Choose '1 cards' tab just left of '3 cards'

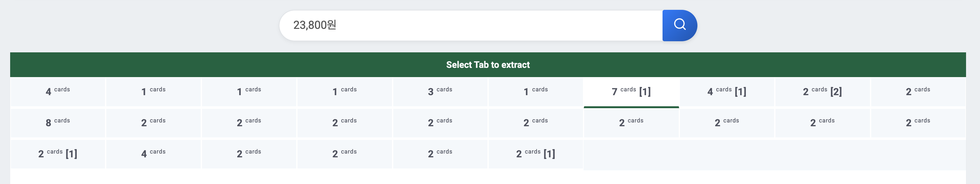click(x=344, y=92)
